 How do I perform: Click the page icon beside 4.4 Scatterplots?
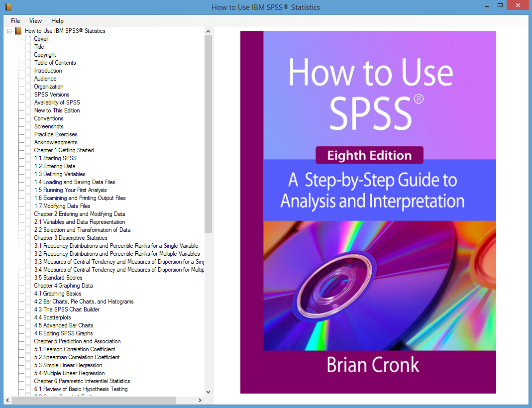coord(28,317)
